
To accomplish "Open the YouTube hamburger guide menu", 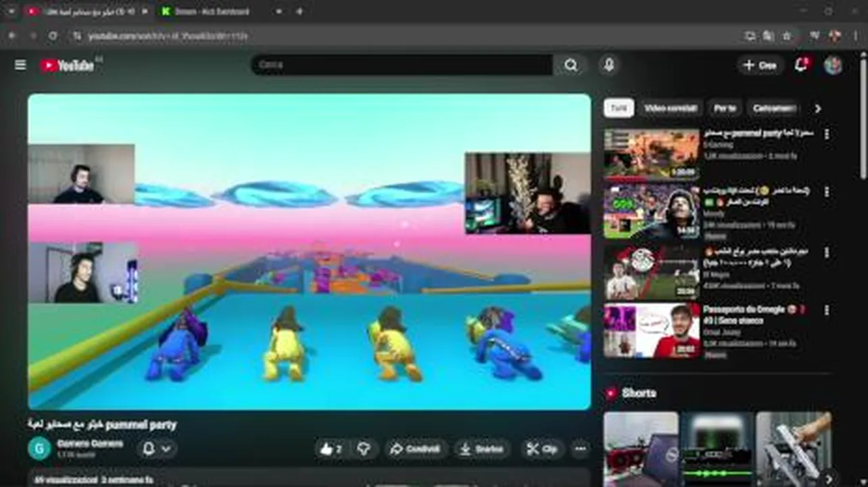I will pyautogui.click(x=20, y=65).
